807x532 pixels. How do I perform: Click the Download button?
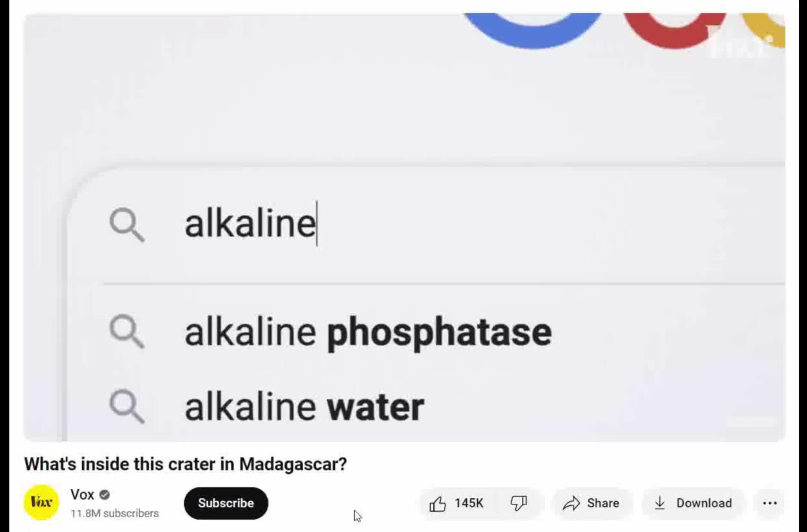coord(693,503)
